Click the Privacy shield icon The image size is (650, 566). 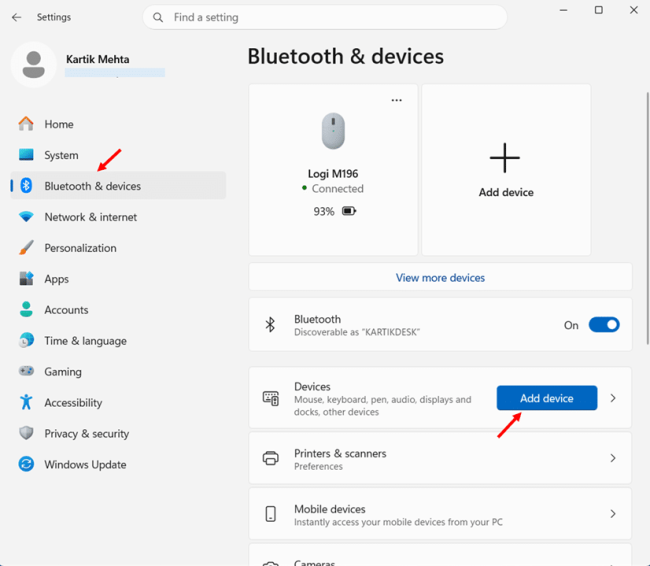[x=26, y=433]
